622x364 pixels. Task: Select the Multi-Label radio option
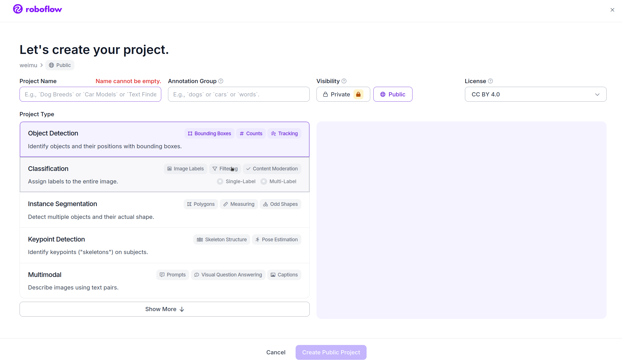(264, 181)
